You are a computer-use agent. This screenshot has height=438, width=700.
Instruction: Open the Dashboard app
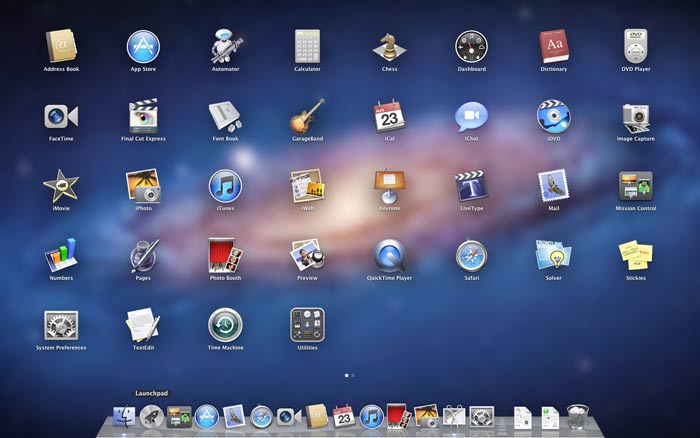(x=471, y=46)
